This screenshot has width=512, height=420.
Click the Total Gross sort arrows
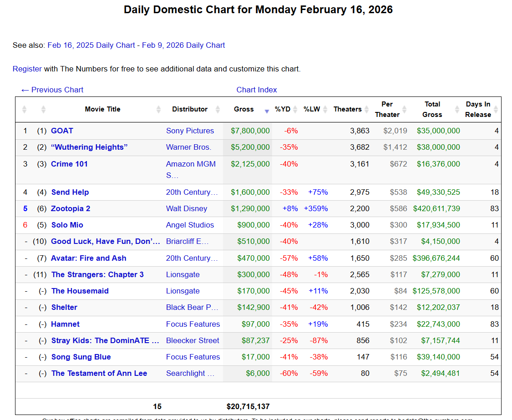[457, 110]
